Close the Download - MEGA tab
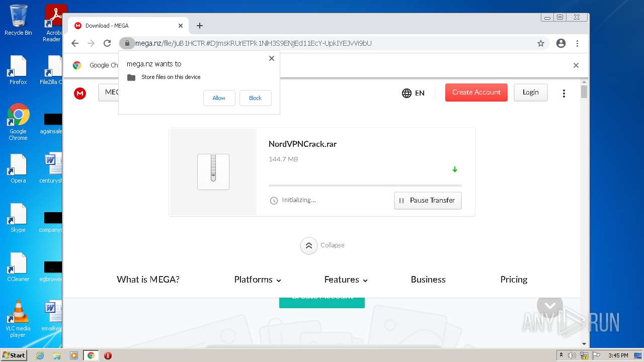644x362 pixels. tap(181, 26)
